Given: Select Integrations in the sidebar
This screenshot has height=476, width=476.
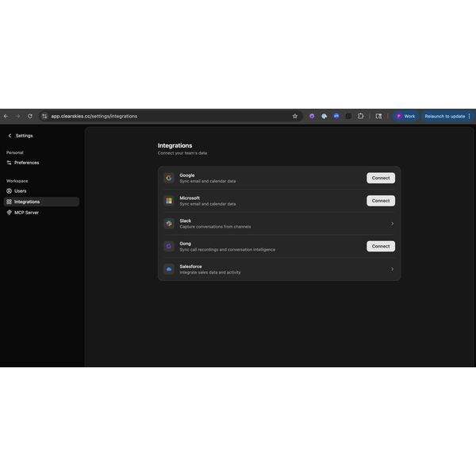Looking at the screenshot, I should click(x=27, y=202).
